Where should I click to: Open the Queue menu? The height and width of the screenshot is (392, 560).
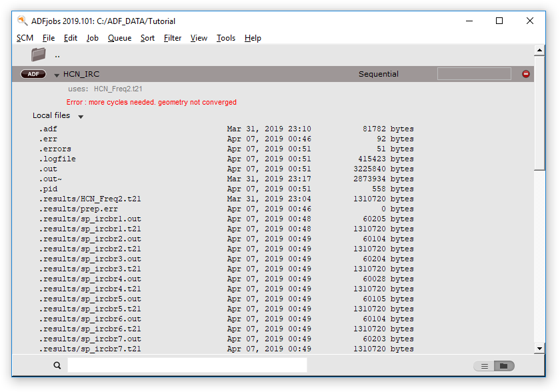119,38
